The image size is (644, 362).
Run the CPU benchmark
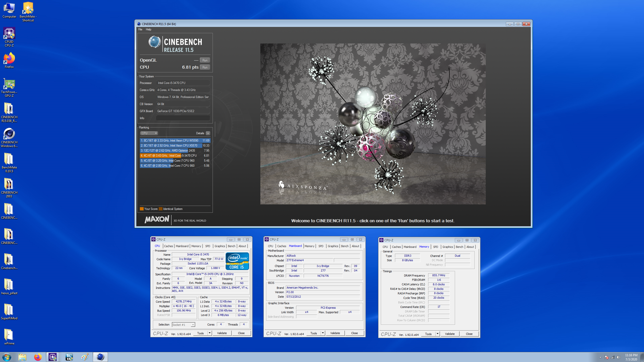point(205,67)
